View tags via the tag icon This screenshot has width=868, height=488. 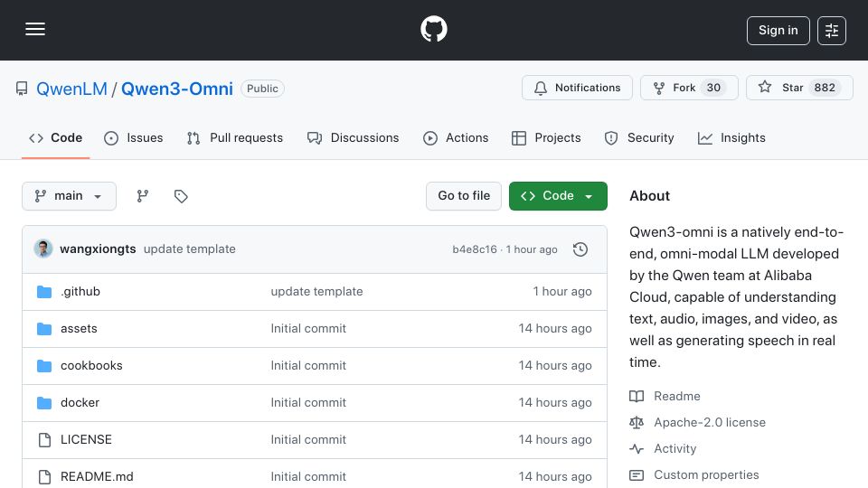181,196
